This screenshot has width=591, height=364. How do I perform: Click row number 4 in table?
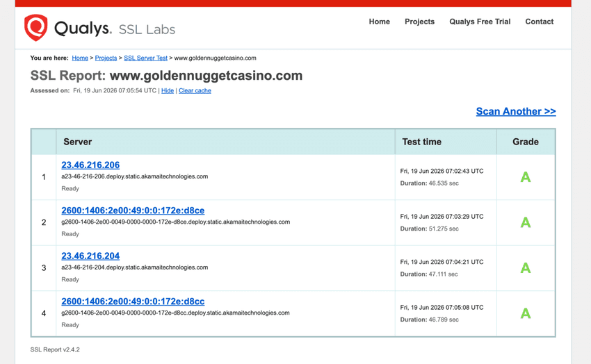click(x=44, y=313)
